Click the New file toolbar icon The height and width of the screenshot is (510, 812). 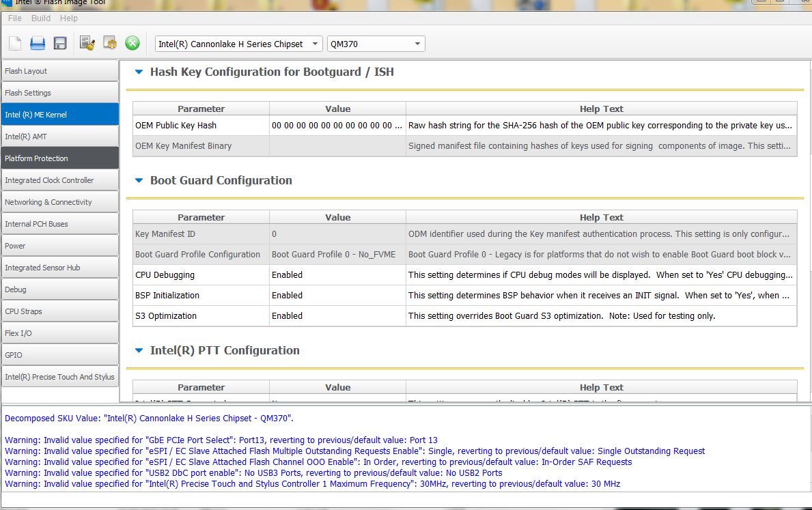[15, 44]
